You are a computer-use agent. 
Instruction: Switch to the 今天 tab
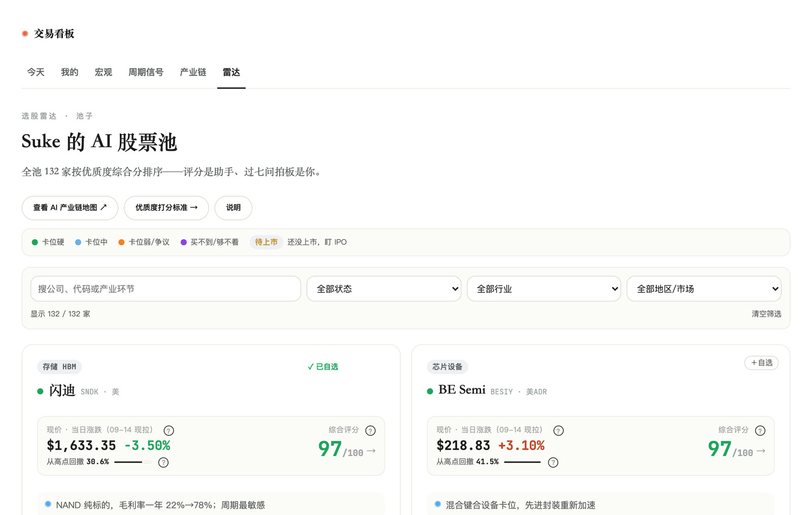[x=36, y=72]
